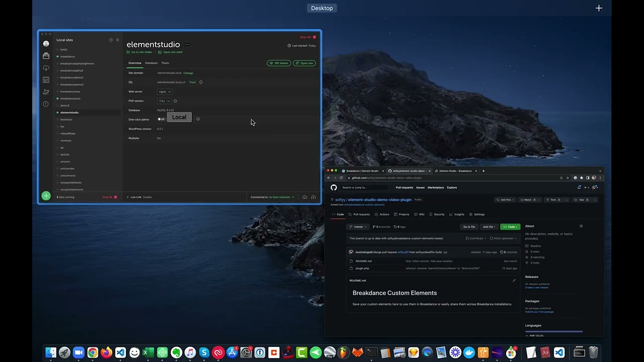Switch to Pull requests repo tab
This screenshot has height=362, width=644.
[x=359, y=215]
